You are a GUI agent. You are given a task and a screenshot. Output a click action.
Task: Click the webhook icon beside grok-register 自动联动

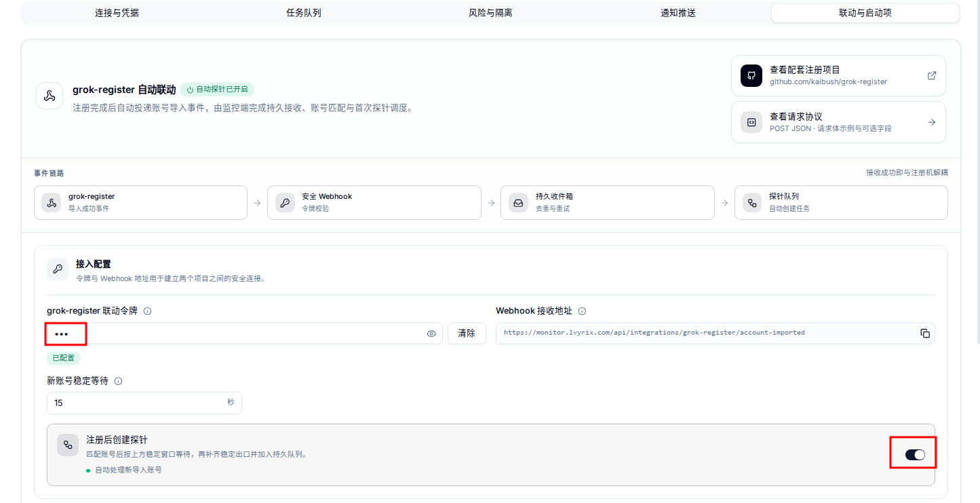coord(50,96)
